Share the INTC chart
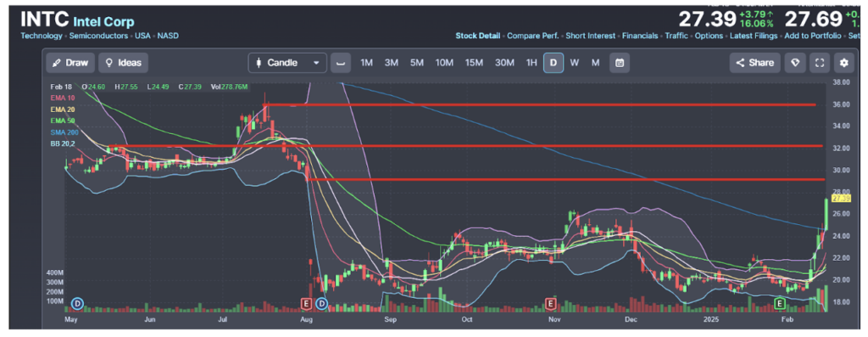 coord(754,63)
